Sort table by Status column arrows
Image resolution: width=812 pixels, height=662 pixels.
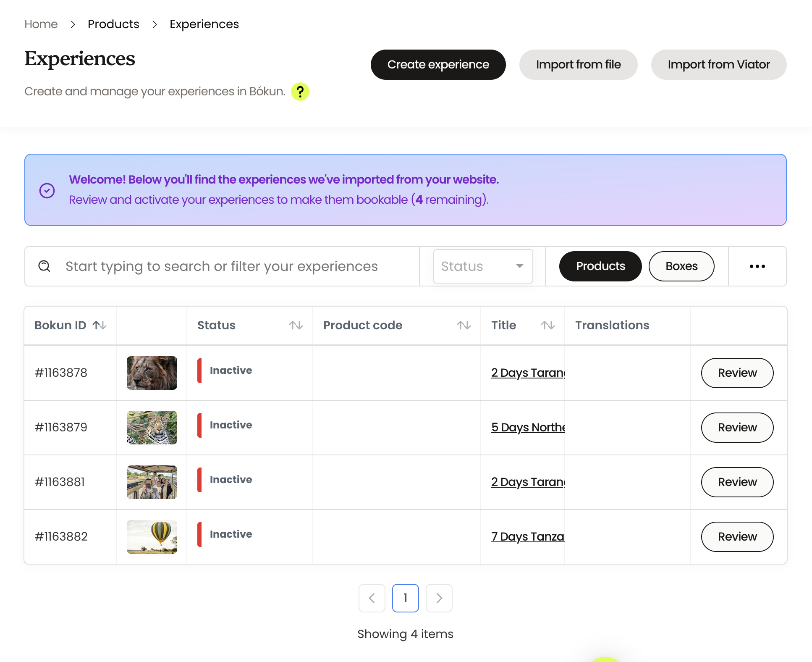[x=296, y=325]
